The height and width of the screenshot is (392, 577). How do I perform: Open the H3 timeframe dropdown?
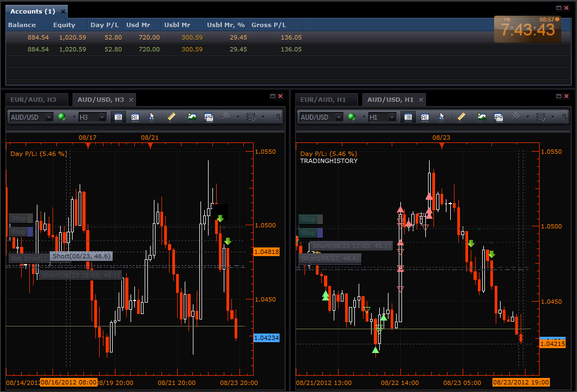(x=92, y=117)
